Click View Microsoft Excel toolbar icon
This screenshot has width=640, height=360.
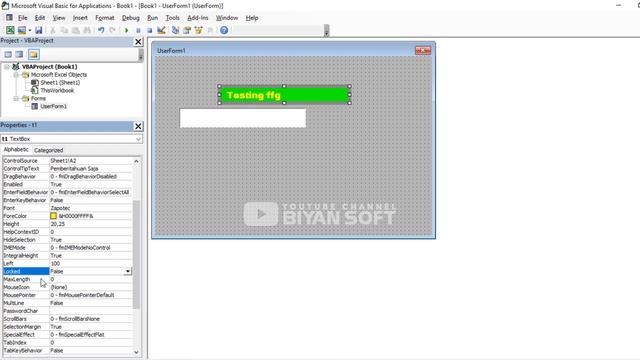click(x=10, y=30)
